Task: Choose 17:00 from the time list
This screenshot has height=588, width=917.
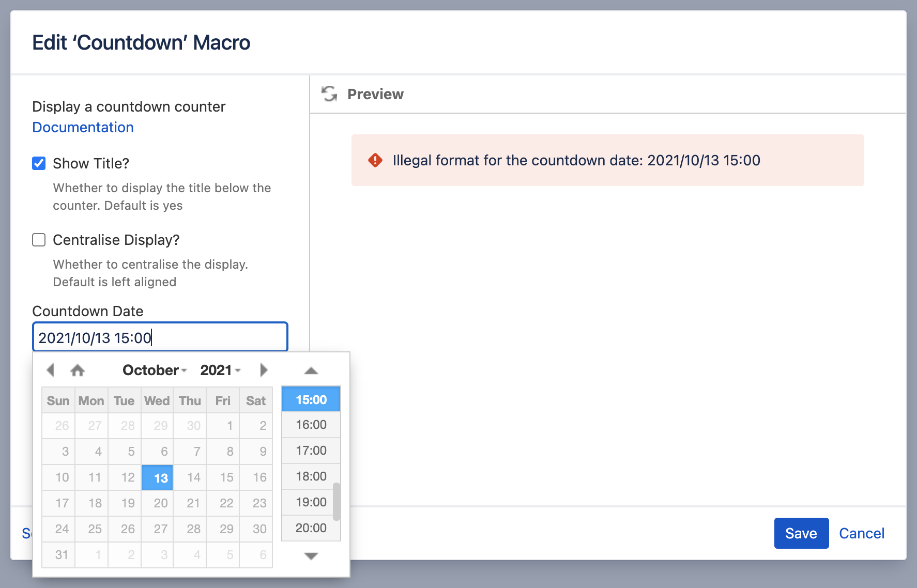Action: pyautogui.click(x=310, y=450)
